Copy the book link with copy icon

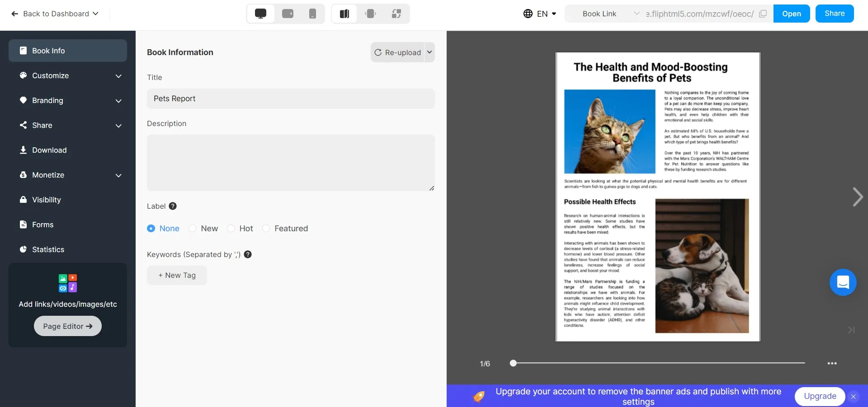coord(763,14)
